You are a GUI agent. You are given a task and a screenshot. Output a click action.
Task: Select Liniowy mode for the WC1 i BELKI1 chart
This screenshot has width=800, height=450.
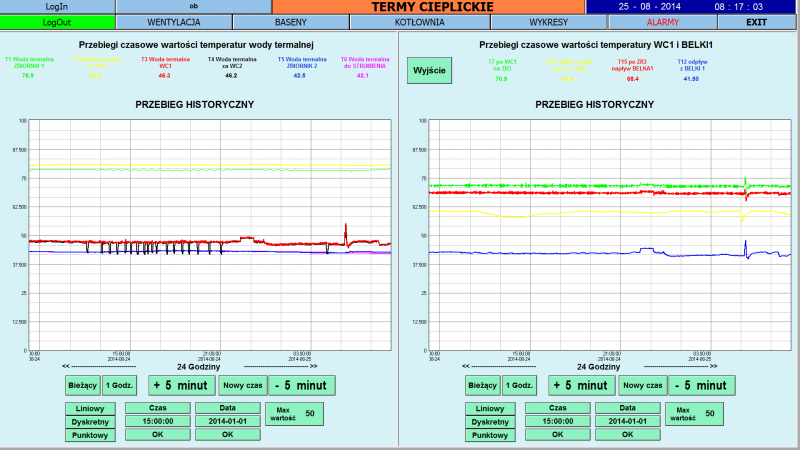click(x=490, y=409)
